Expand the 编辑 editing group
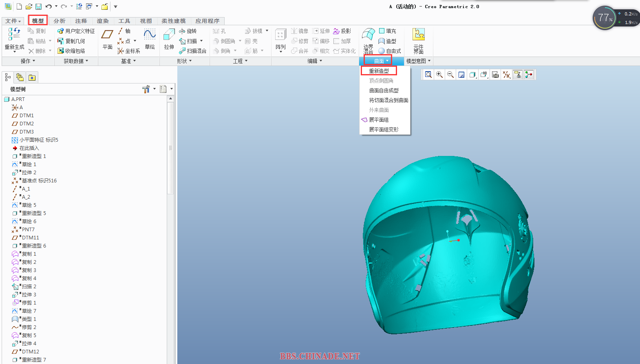The width and height of the screenshot is (640, 364). tap(315, 61)
